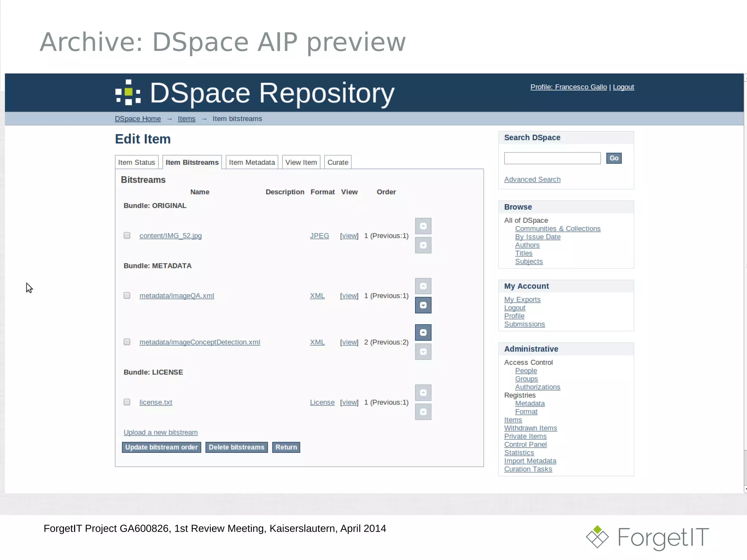The height and width of the screenshot is (560, 747).
Task: Move imageConceptDetection.xml down with arrow button
Action: (423, 352)
